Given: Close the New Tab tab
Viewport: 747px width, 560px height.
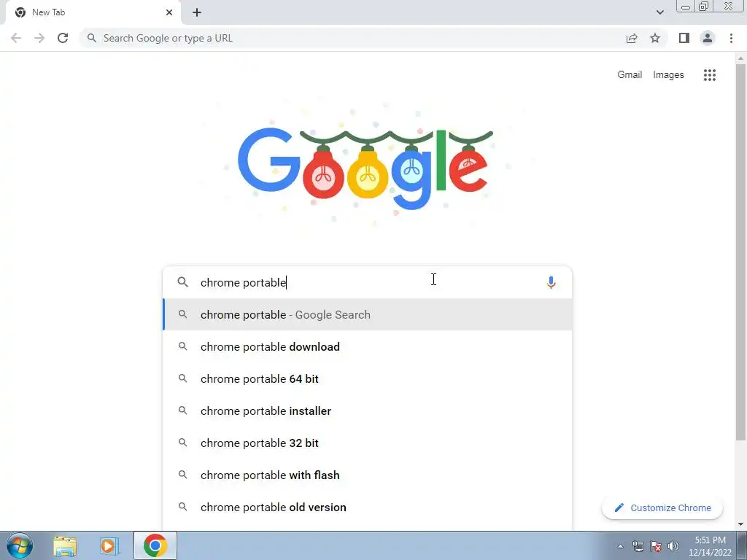Looking at the screenshot, I should pos(169,12).
